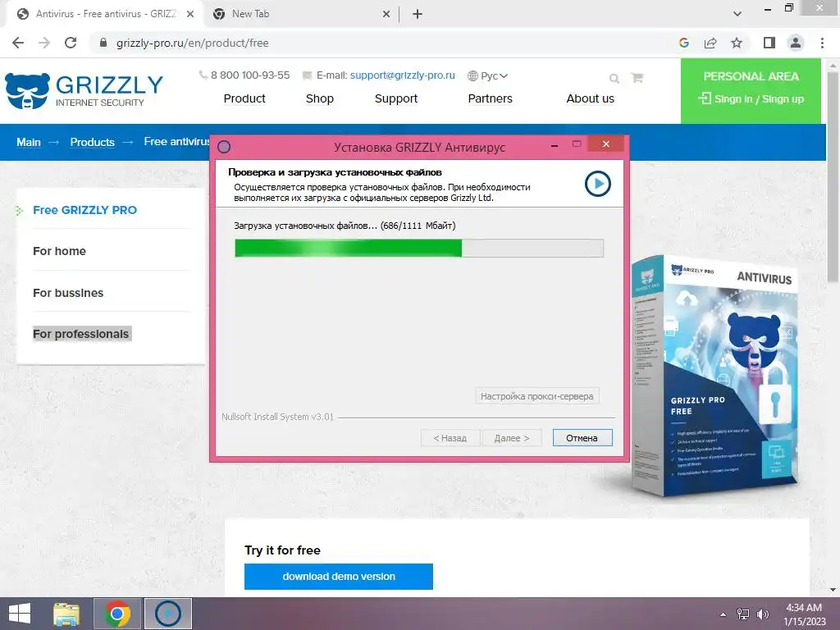Select Free GRIZZLY PRO sidebar item
Image resolution: width=840 pixels, height=630 pixels.
pos(84,210)
